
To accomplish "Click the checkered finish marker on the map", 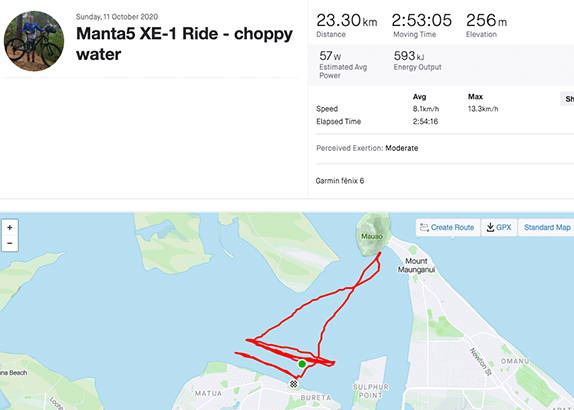I will pos(293,384).
